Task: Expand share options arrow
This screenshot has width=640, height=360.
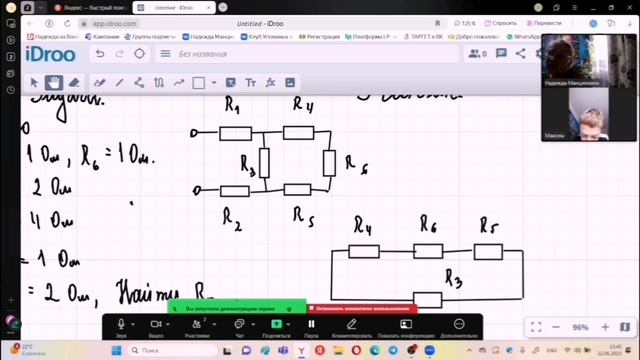Action: (289, 324)
